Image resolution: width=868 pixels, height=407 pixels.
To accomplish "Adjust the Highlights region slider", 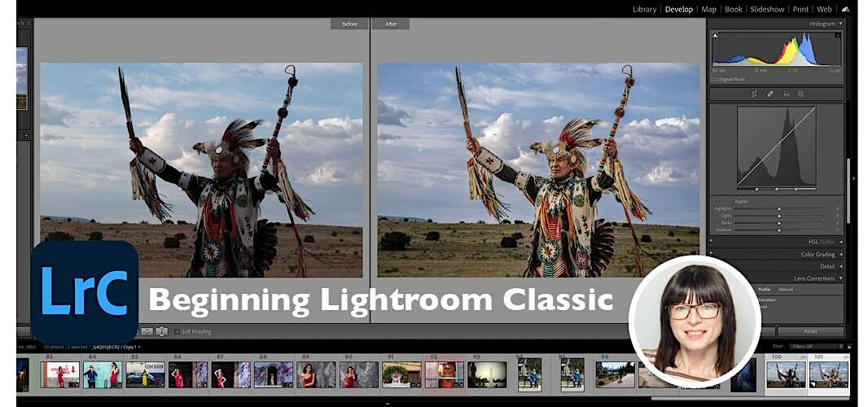I will [779, 208].
